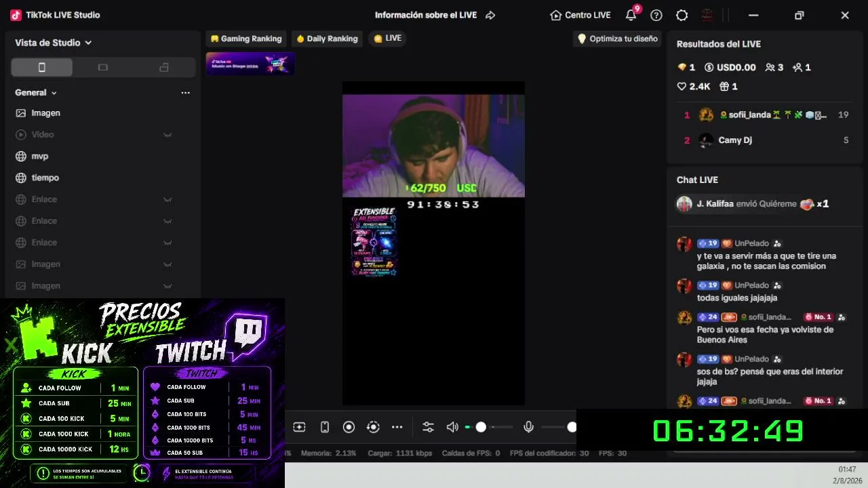Click the green 06:32:49 timer overlay
The width and height of the screenshot is (868, 488).
tap(728, 431)
